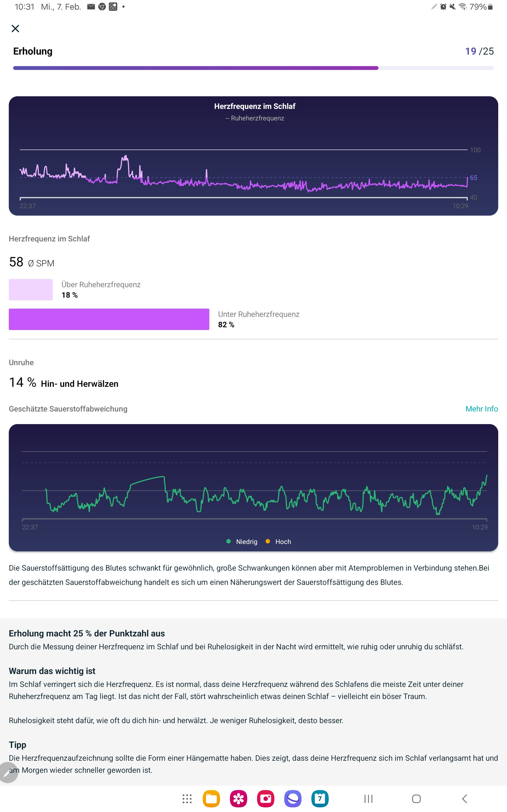This screenshot has height=812, width=507.
Task: Select the Über Ruheherzfrequenz light purple bar
Action: 30,290
